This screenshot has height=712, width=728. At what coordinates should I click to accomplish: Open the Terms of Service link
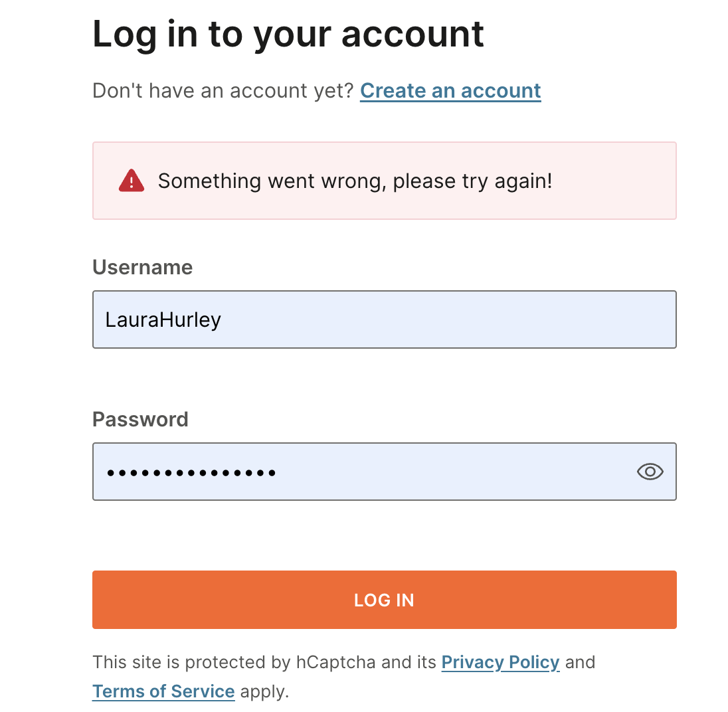pyautogui.click(x=163, y=691)
